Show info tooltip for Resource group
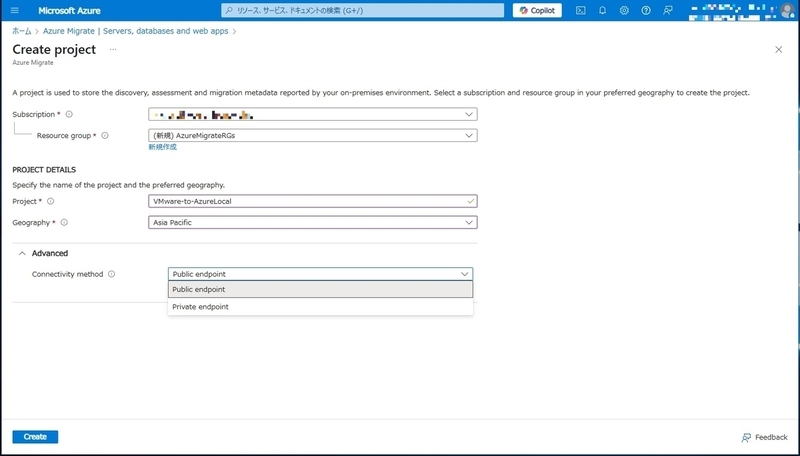Image resolution: width=800 pixels, height=456 pixels. [x=105, y=136]
